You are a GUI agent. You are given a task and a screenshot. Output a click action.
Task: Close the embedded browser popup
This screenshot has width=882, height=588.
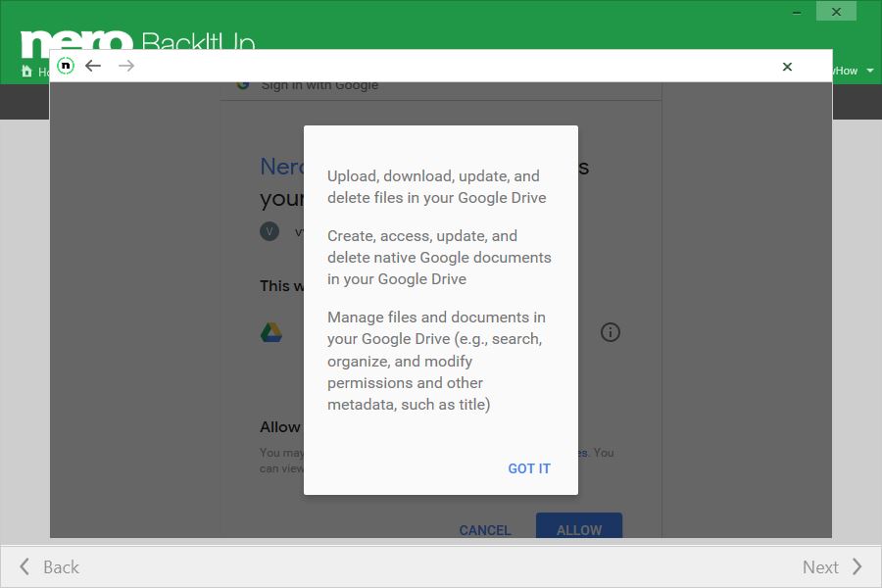pos(787,67)
